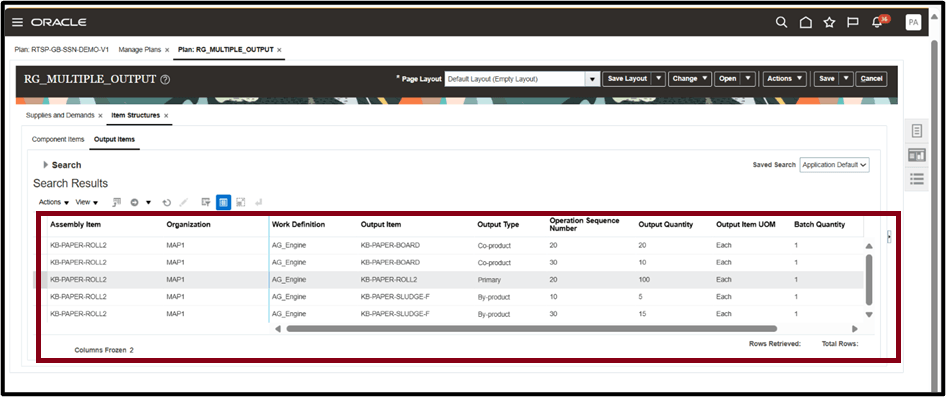Image resolution: width=946 pixels, height=397 pixels.
Task: Expand the Search panel
Action: tap(46, 165)
